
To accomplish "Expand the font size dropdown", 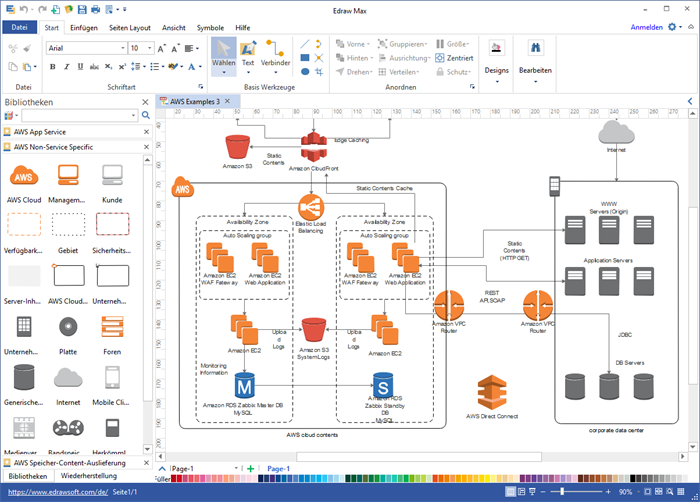I will click(x=150, y=48).
